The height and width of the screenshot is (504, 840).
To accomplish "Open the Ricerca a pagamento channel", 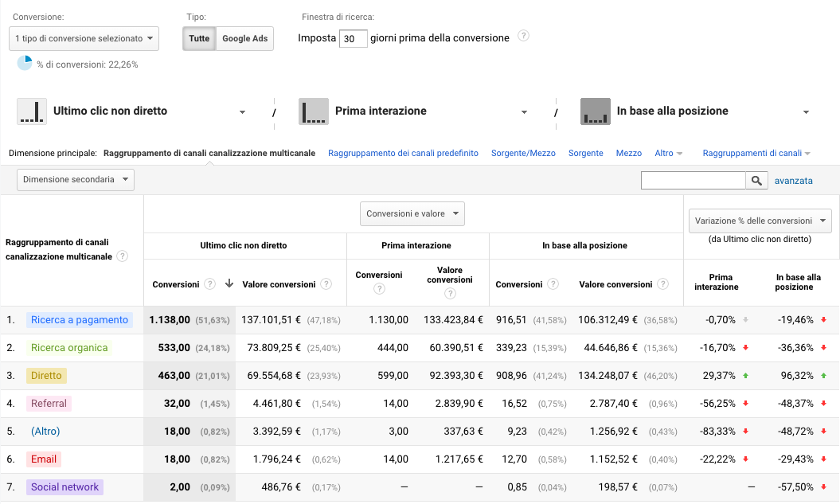I will point(80,320).
